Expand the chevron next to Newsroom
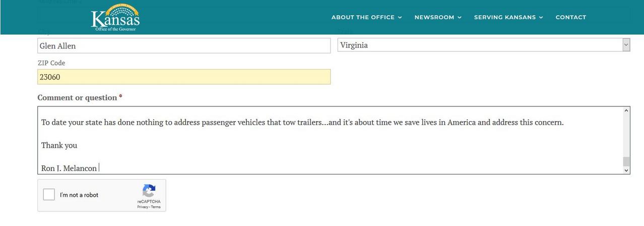This screenshot has width=644, height=226. click(x=459, y=18)
